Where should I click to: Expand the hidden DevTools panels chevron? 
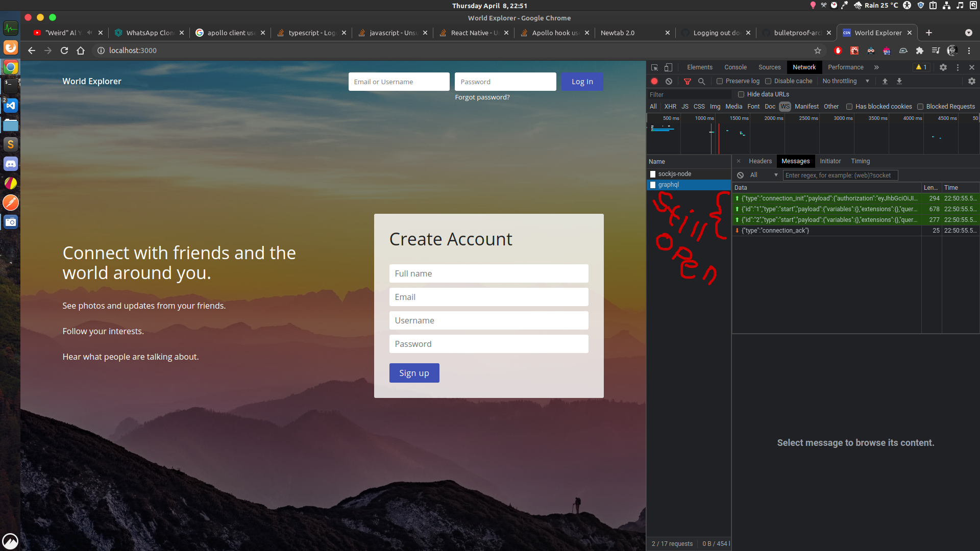pos(876,67)
